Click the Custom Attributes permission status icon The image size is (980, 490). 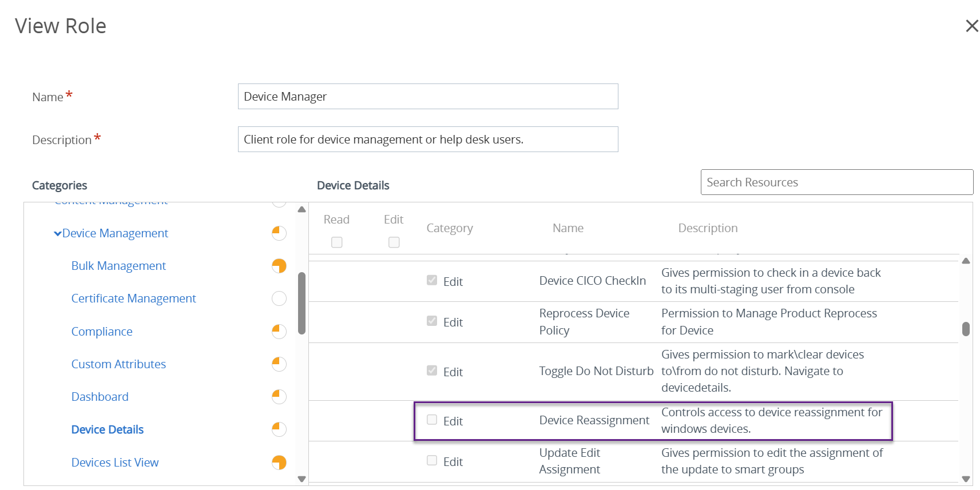coord(279,364)
